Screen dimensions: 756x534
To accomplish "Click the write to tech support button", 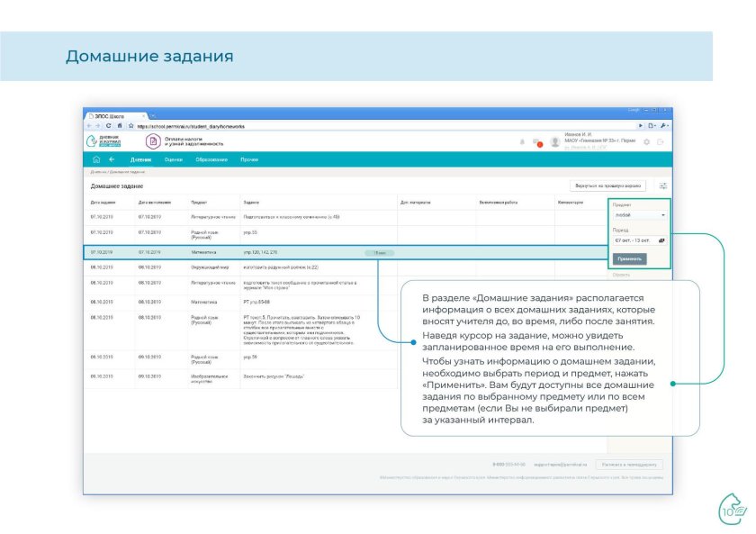I will pyautogui.click(x=627, y=465).
